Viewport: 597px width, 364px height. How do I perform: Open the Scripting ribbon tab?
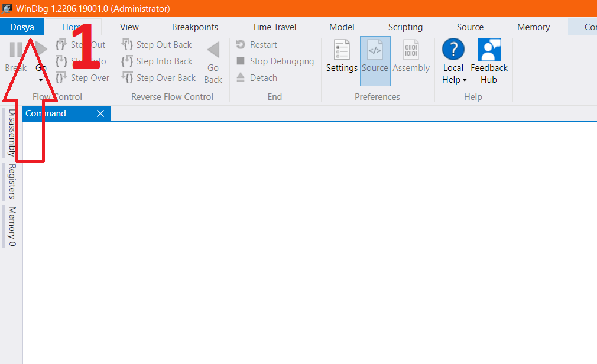(x=405, y=27)
